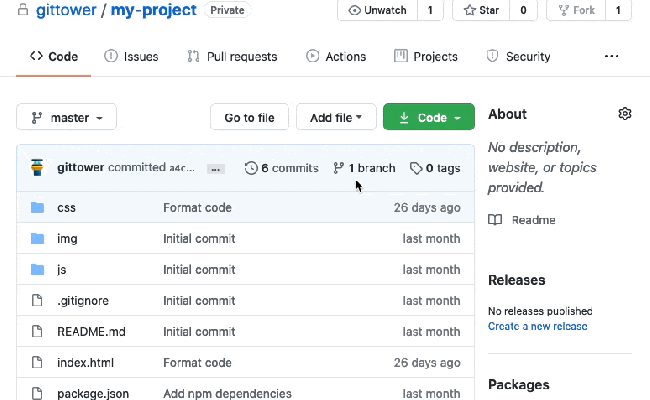Click the README.md file icon
Image resolution: width=650 pixels, height=400 pixels.
(37, 331)
